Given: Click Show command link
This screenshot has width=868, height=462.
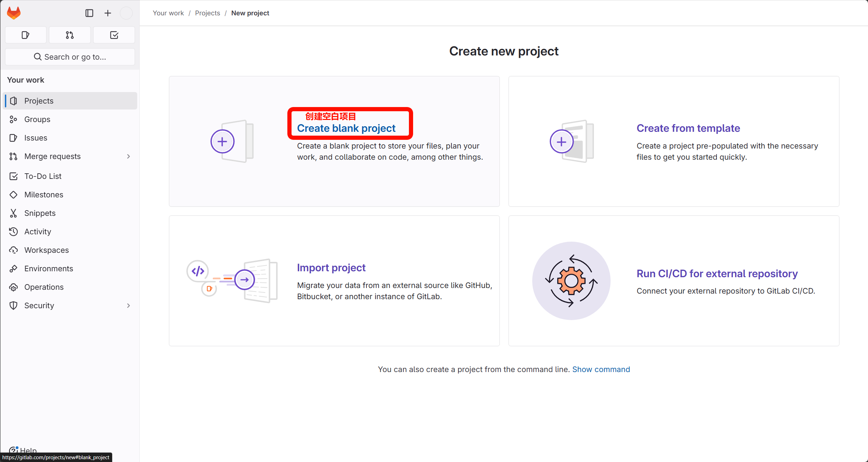Looking at the screenshot, I should [601, 369].
